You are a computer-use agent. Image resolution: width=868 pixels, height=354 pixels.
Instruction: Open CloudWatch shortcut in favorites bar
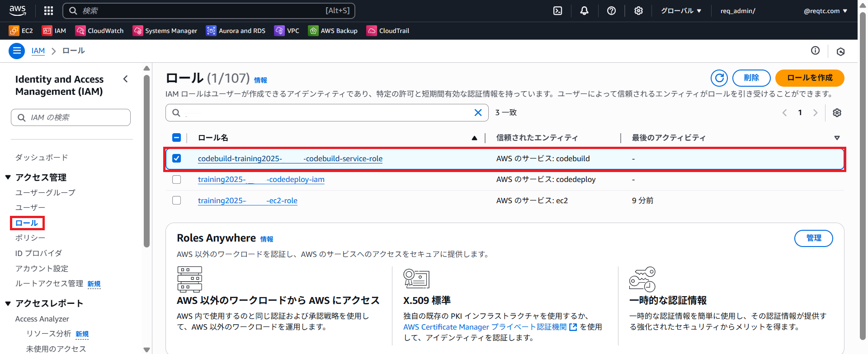[99, 31]
